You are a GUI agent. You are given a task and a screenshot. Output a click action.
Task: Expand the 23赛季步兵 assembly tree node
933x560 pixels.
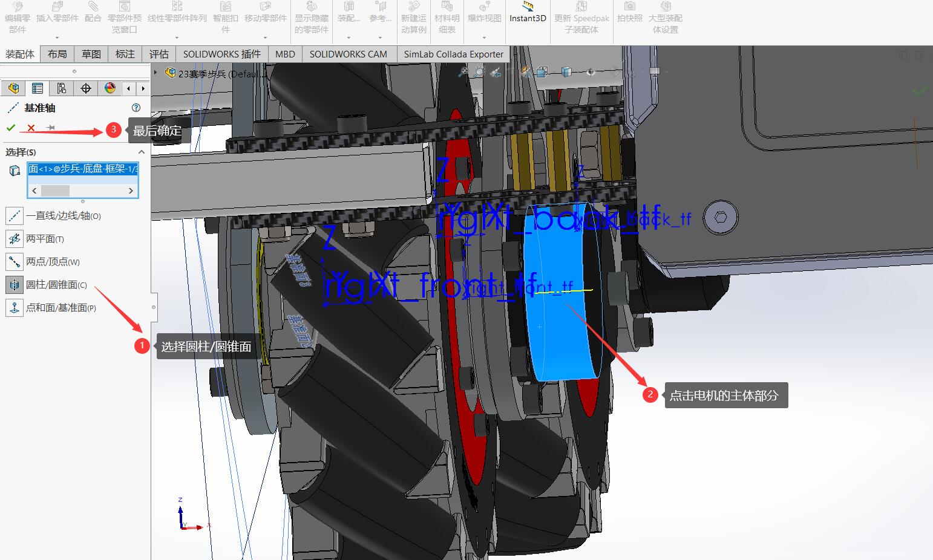tap(156, 73)
